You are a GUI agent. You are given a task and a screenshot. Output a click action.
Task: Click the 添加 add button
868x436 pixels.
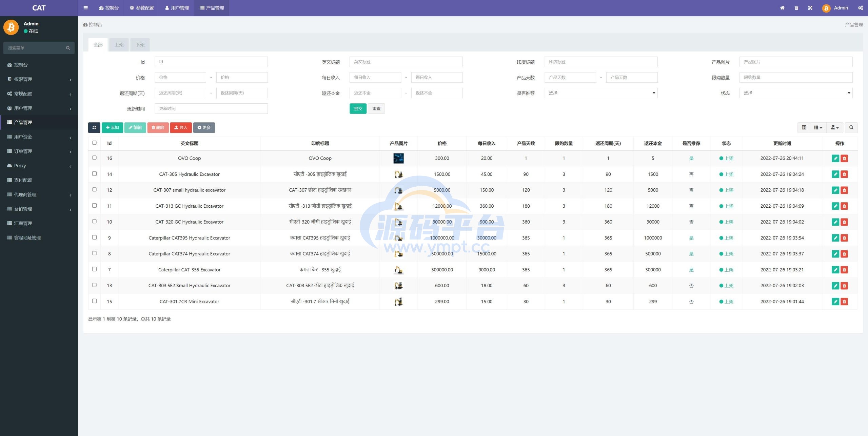point(112,127)
